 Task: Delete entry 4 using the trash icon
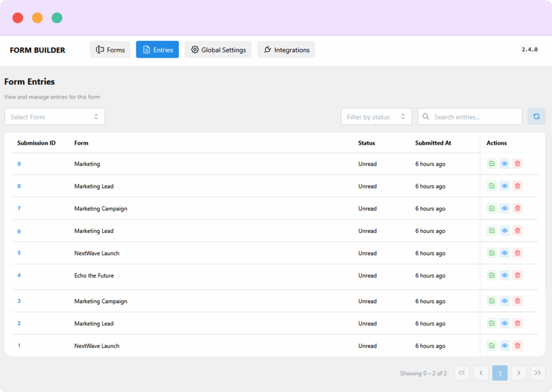pyautogui.click(x=517, y=275)
